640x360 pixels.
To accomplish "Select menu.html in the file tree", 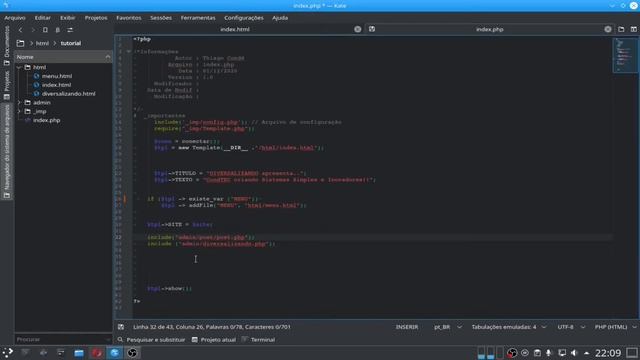I will pos(57,76).
